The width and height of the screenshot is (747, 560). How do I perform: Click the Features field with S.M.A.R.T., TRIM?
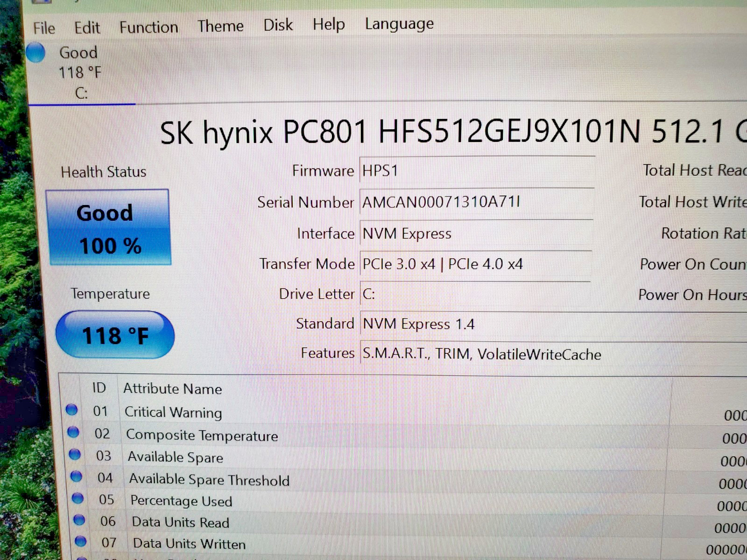coord(553,354)
